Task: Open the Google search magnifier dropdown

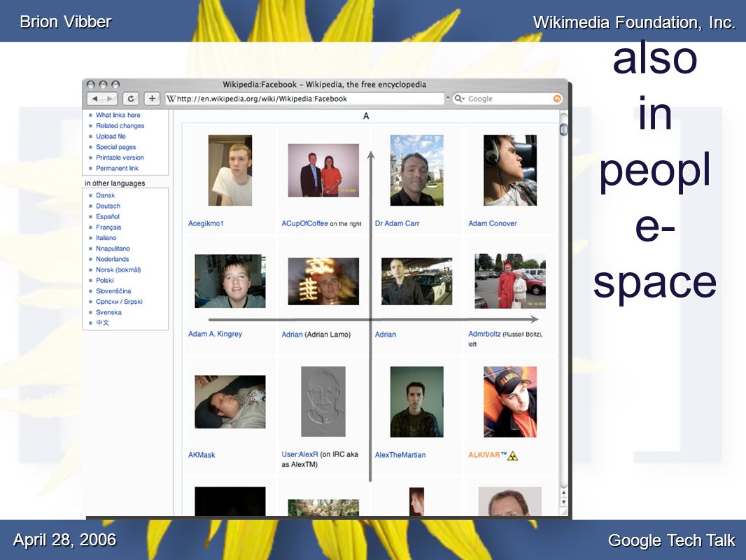Action: pyautogui.click(x=459, y=99)
